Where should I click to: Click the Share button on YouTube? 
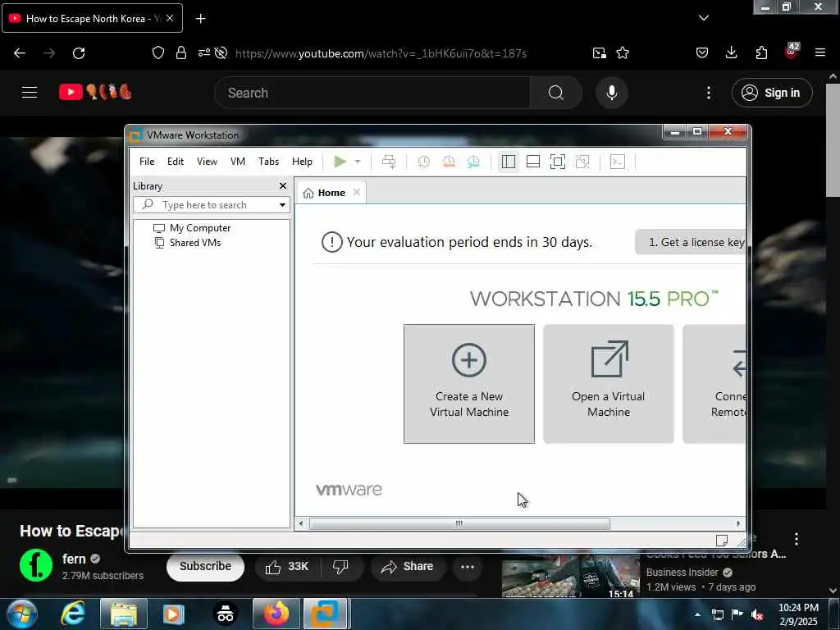coord(407,566)
